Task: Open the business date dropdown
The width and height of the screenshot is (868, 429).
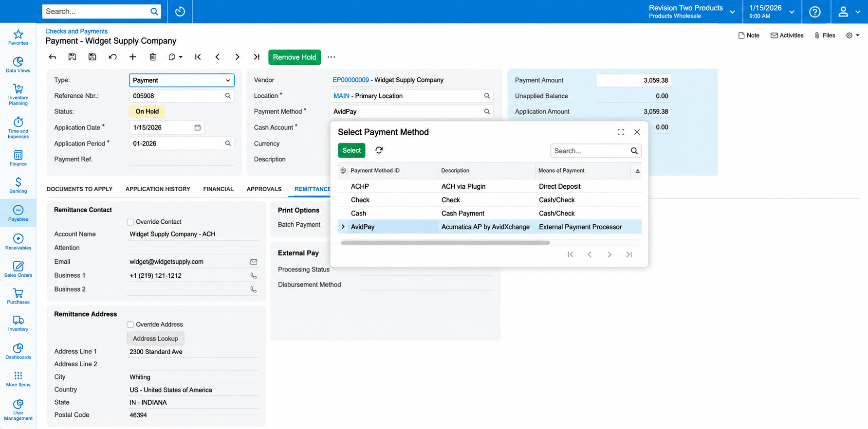Action: pyautogui.click(x=772, y=12)
